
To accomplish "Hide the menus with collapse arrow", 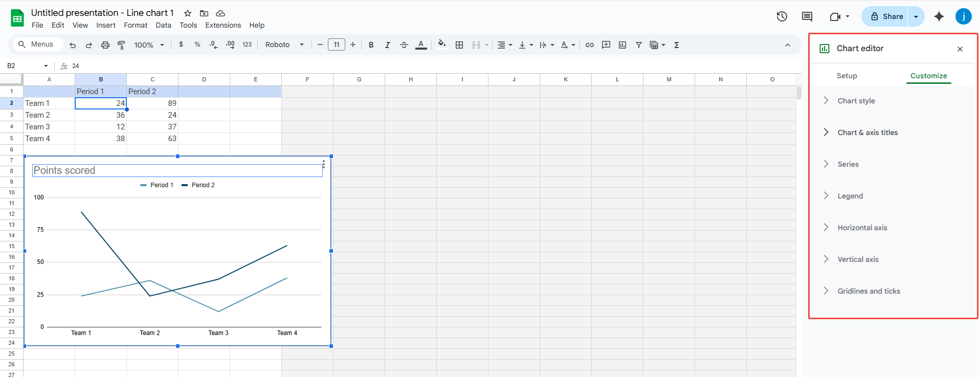I will 788,45.
